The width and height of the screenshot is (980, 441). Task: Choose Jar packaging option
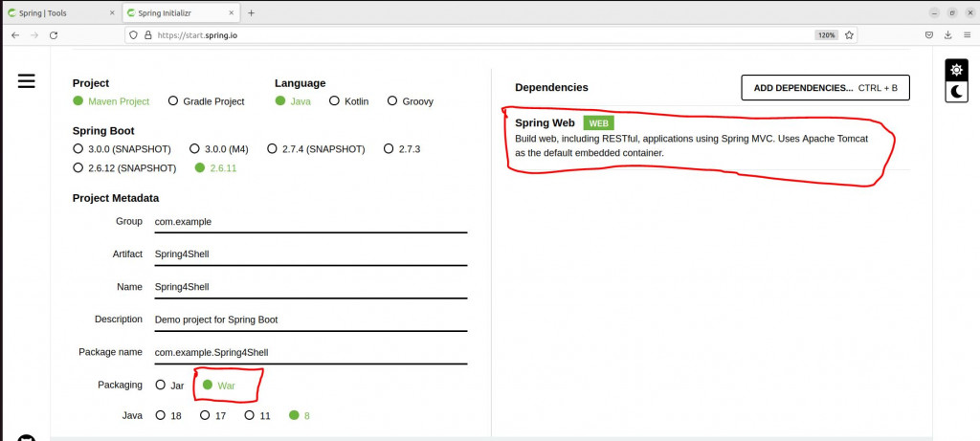(170, 386)
